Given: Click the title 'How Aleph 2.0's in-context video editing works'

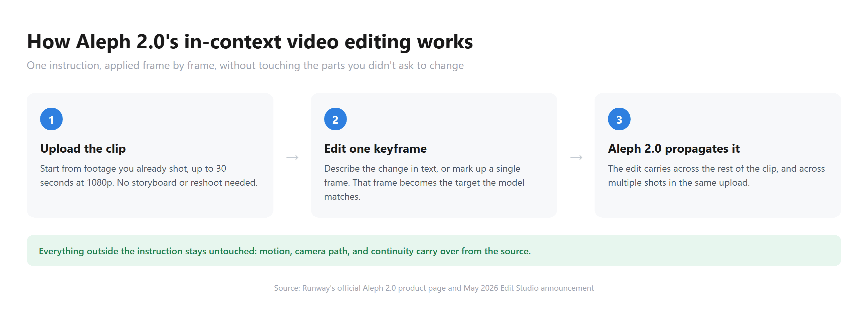Looking at the screenshot, I should [250, 42].
